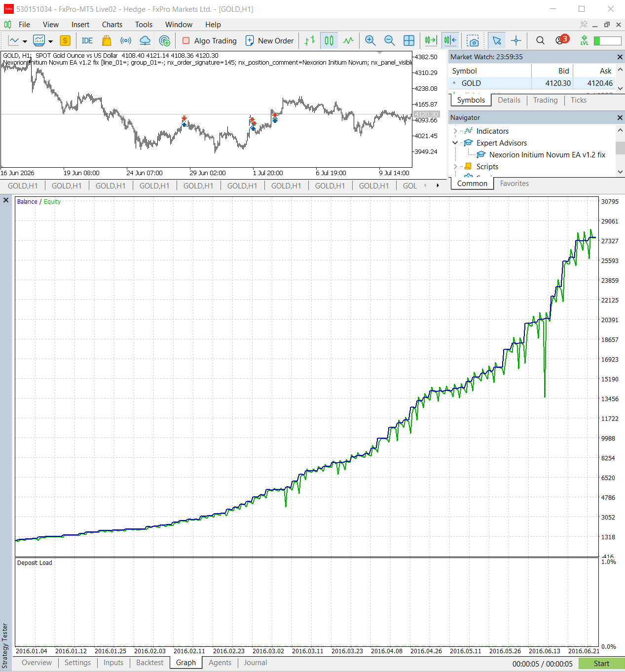625x672 pixels.
Task: Take a chart screenshot with camera icon
Action: point(473,41)
